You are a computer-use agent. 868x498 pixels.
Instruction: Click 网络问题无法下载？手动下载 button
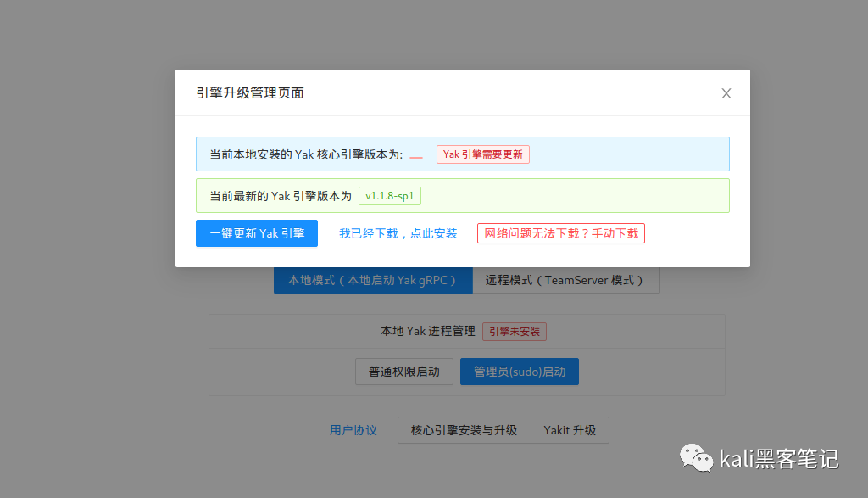click(561, 233)
